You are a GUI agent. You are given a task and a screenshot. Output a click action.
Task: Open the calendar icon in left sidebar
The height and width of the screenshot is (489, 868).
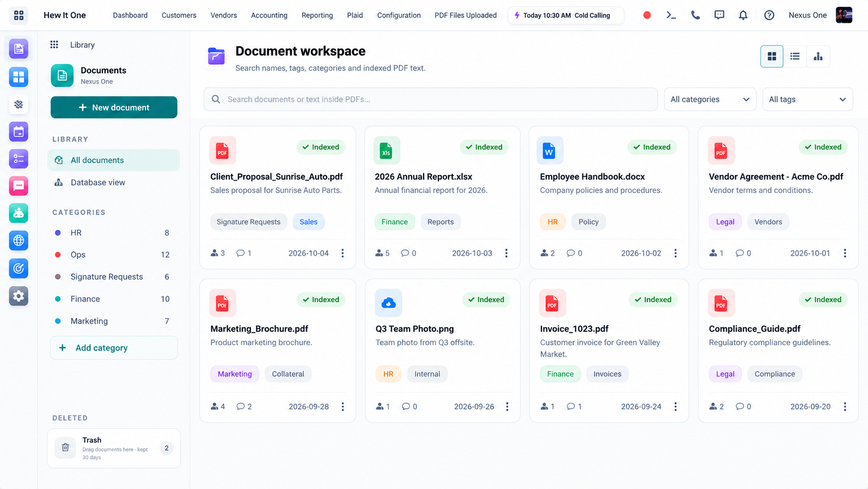point(19,131)
